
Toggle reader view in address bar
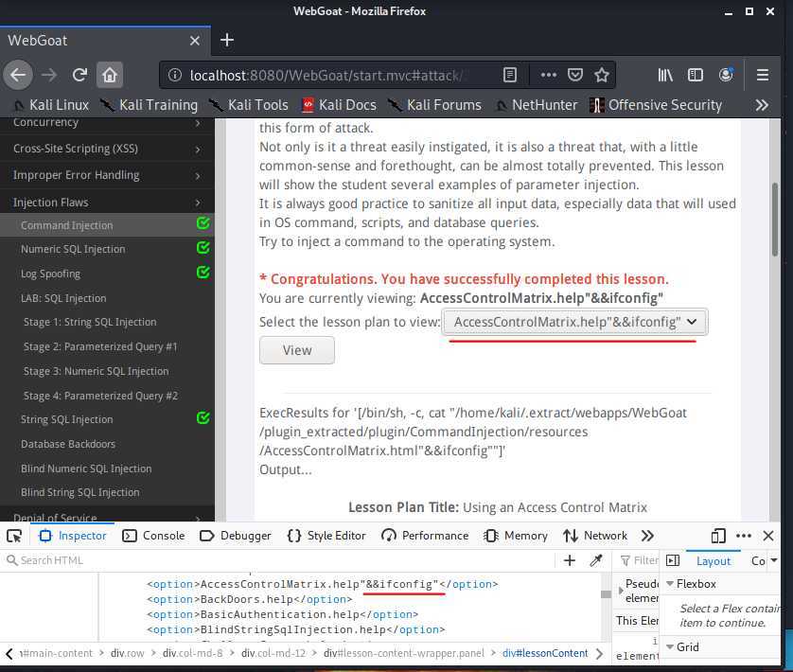click(510, 76)
